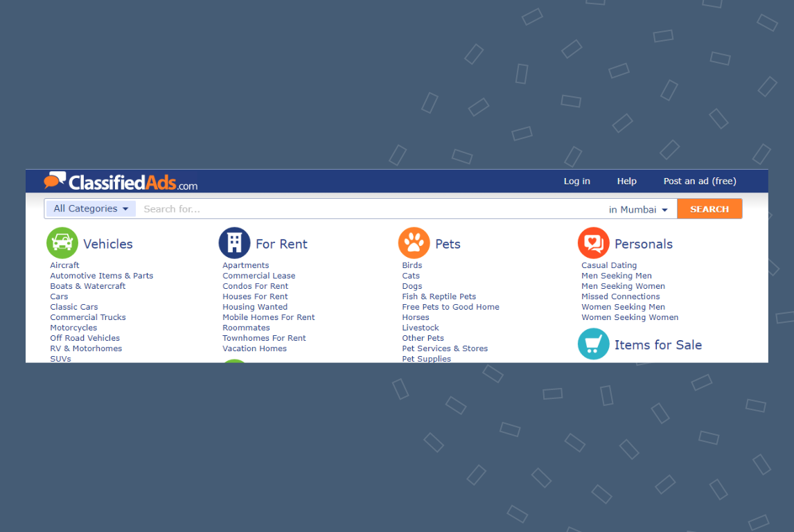Click the Items for Sale cart icon

click(x=593, y=344)
